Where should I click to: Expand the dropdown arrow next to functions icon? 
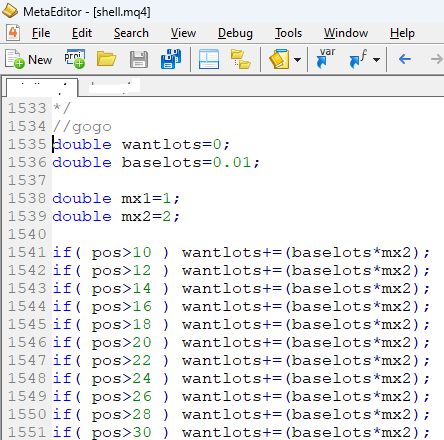(x=377, y=60)
